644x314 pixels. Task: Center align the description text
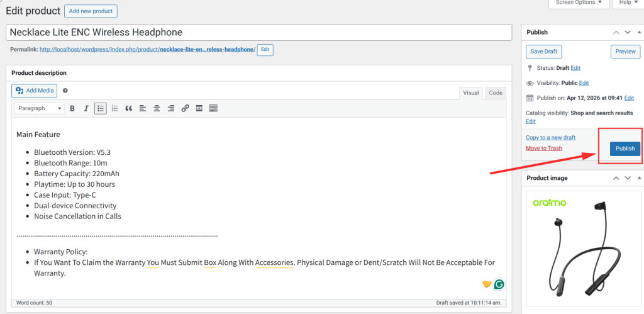tap(157, 108)
